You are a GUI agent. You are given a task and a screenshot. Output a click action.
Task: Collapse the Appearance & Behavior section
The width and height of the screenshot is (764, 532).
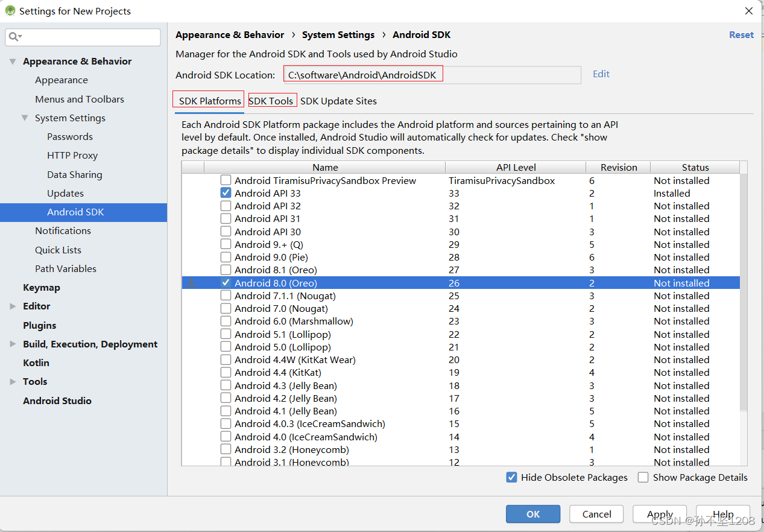13,62
